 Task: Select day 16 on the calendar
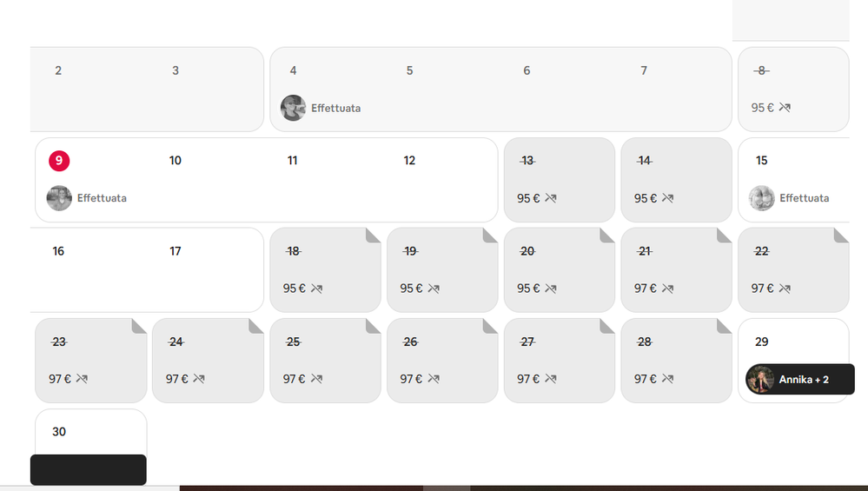pos(58,251)
